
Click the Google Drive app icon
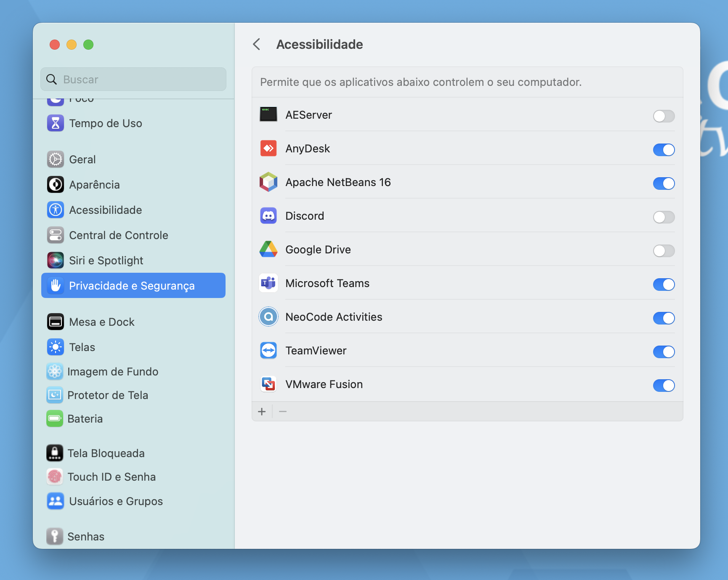(x=268, y=249)
